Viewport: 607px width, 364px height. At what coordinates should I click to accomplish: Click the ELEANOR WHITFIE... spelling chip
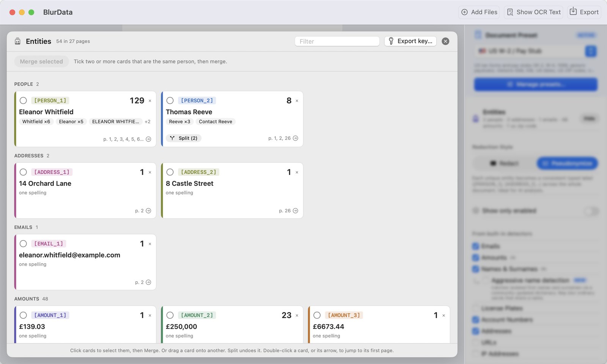click(x=116, y=122)
